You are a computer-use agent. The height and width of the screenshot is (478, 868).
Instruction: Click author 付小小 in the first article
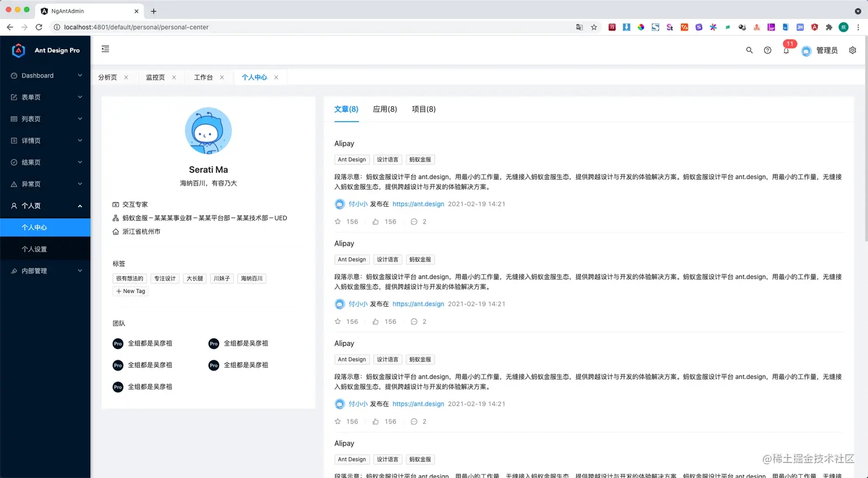pos(358,204)
